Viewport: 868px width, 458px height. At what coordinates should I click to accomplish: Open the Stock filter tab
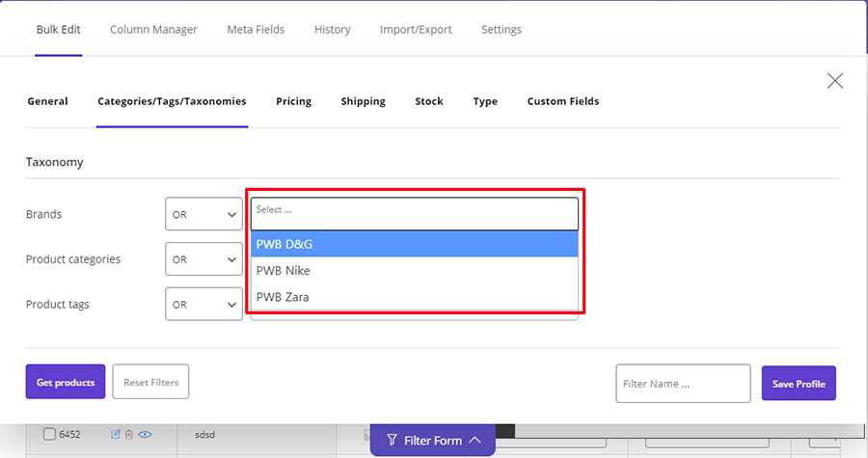[x=429, y=101]
